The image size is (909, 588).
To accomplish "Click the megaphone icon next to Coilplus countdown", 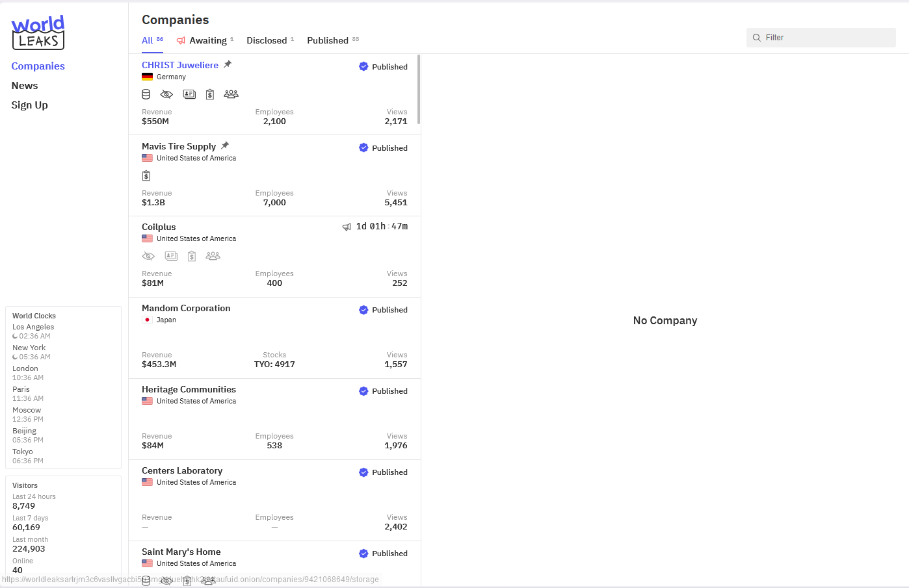I will coord(347,227).
